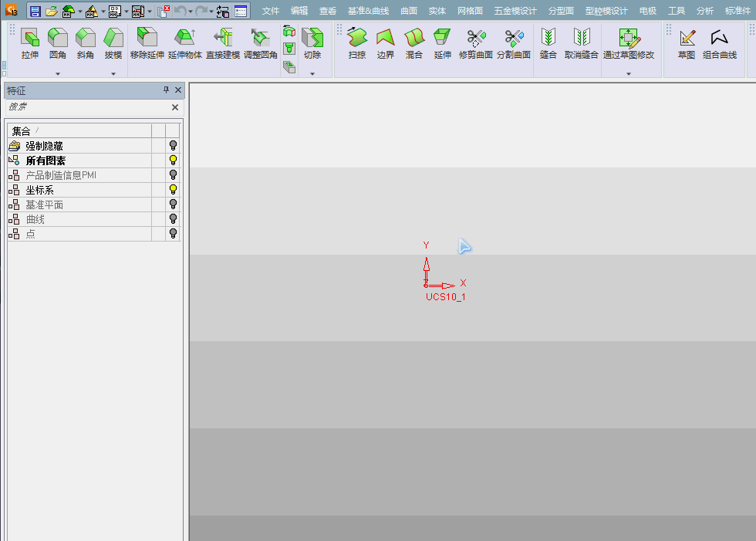Image resolution: width=756 pixels, height=541 pixels.
Task: Pin the 特征 panel with pushpin
Action: [167, 90]
